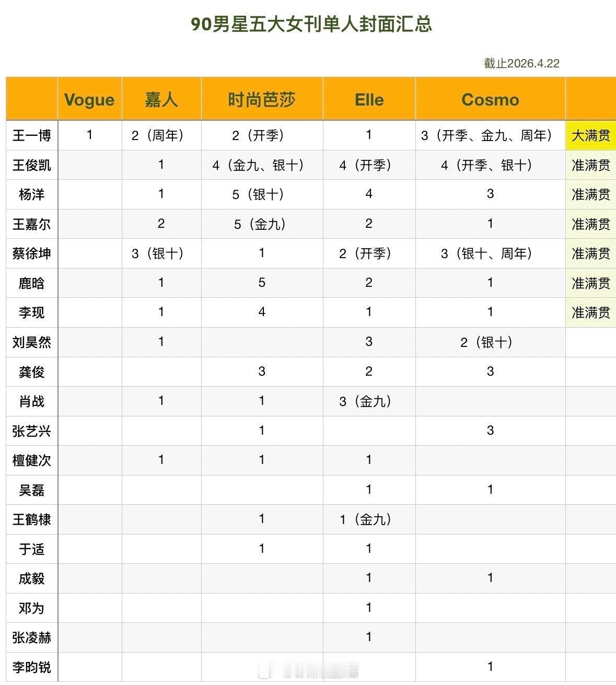Click 李昀锐's Cosmo cell showing 1

tap(490, 666)
